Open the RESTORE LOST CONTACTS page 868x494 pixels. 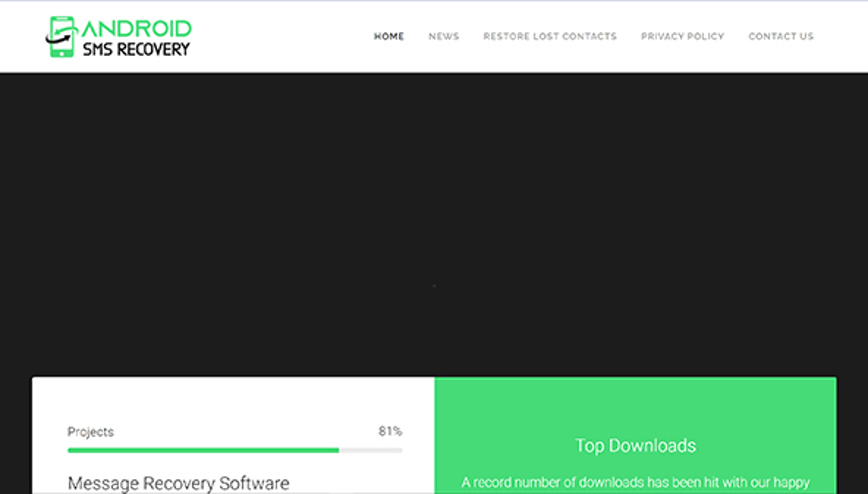click(550, 36)
